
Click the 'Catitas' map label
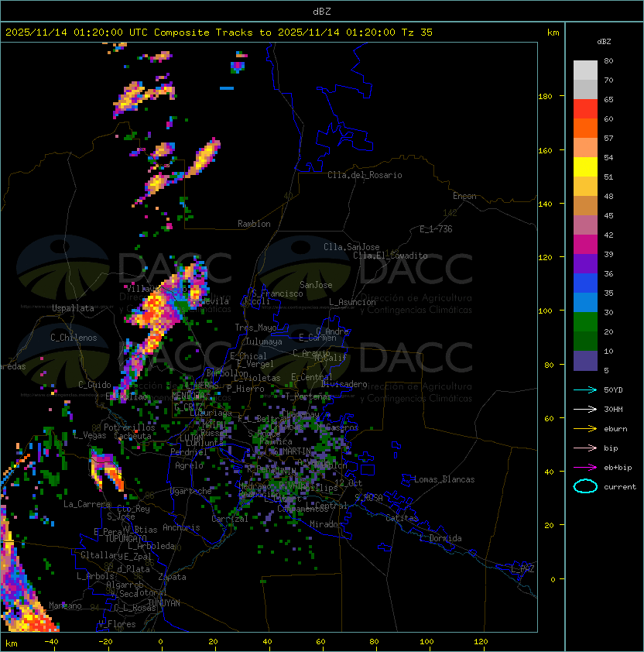tap(402, 518)
